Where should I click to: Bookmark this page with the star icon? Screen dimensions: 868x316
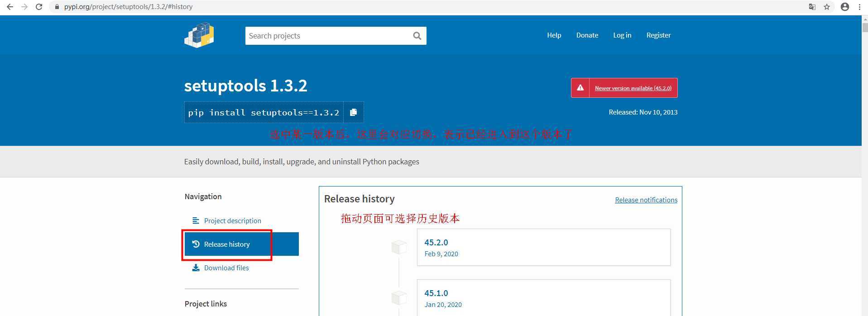click(x=827, y=7)
